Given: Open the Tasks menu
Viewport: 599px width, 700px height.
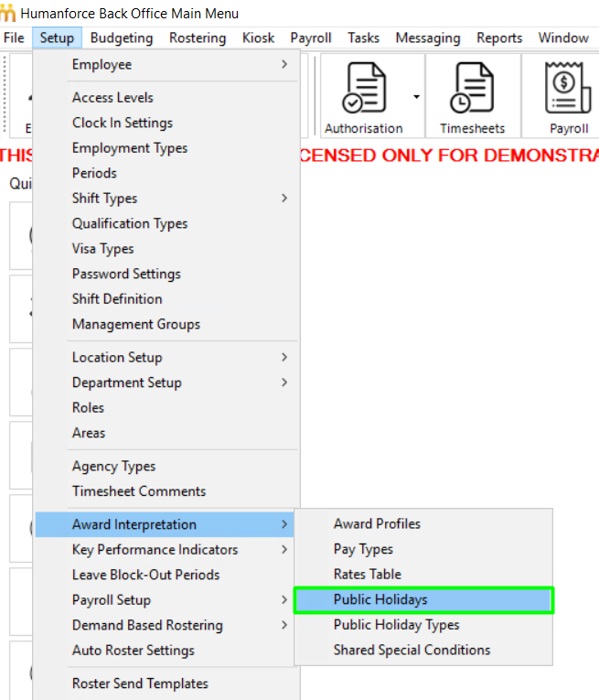Looking at the screenshot, I should tap(363, 38).
